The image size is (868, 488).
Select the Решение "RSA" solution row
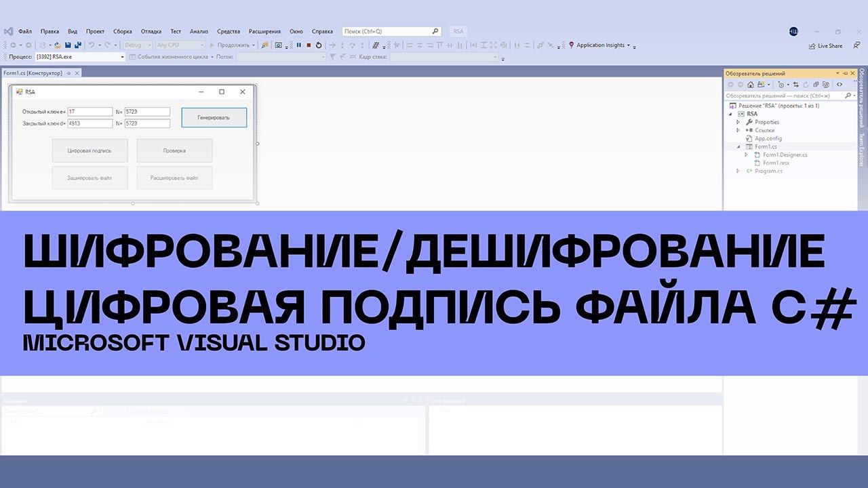click(x=774, y=106)
